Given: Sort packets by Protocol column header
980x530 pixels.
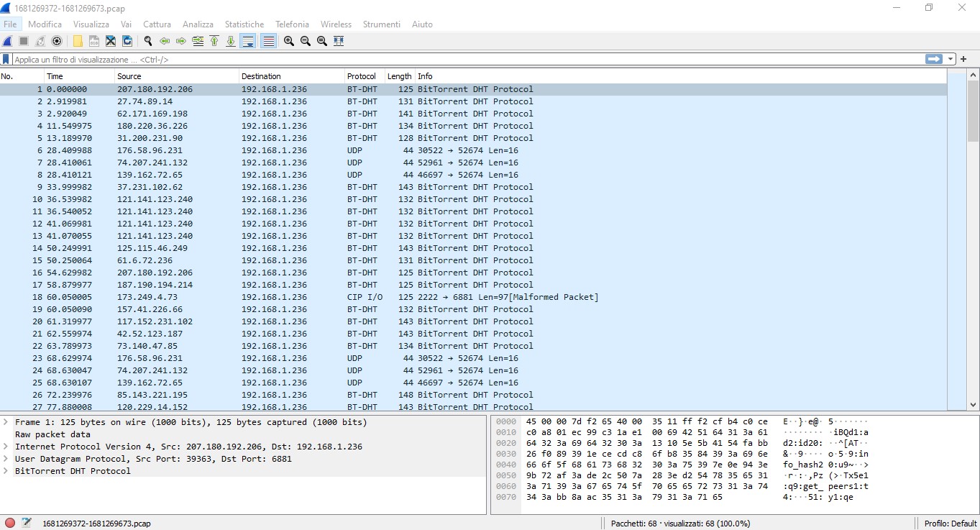Looking at the screenshot, I should pyautogui.click(x=362, y=76).
